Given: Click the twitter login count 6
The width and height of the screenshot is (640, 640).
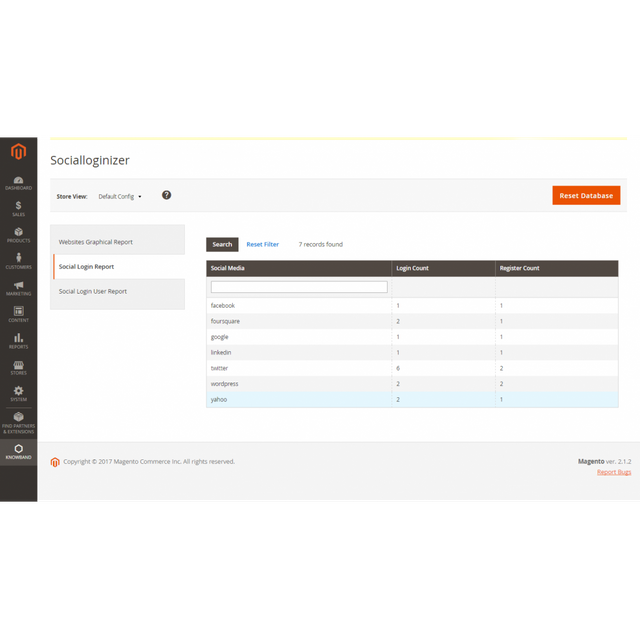Looking at the screenshot, I should [398, 369].
